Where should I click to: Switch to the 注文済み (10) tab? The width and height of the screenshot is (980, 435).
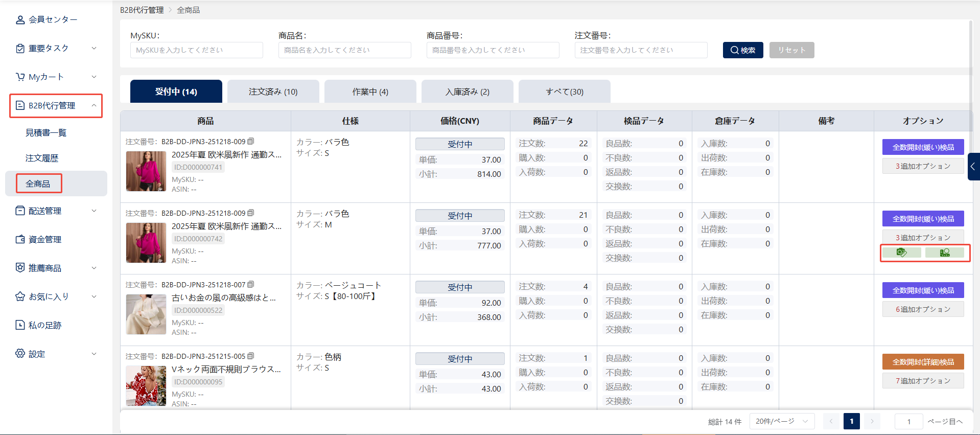point(273,91)
